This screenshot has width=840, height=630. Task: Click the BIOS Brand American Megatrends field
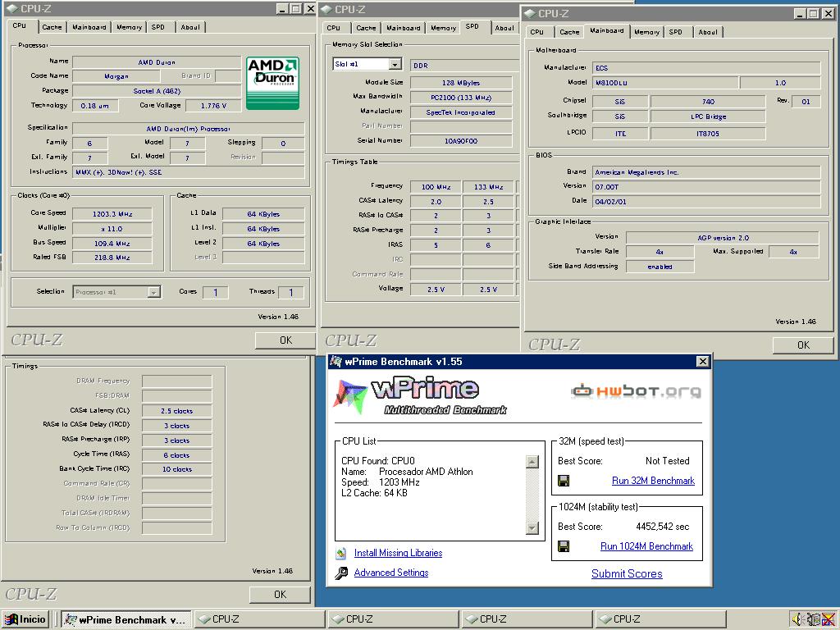pyautogui.click(x=706, y=172)
